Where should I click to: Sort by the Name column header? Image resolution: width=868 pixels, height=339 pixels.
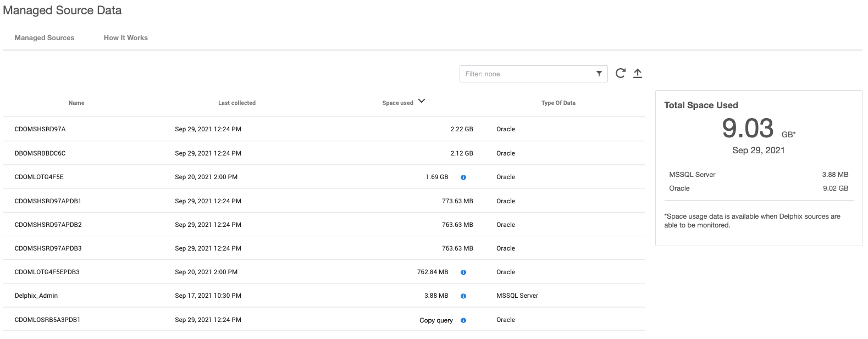pyautogui.click(x=76, y=103)
